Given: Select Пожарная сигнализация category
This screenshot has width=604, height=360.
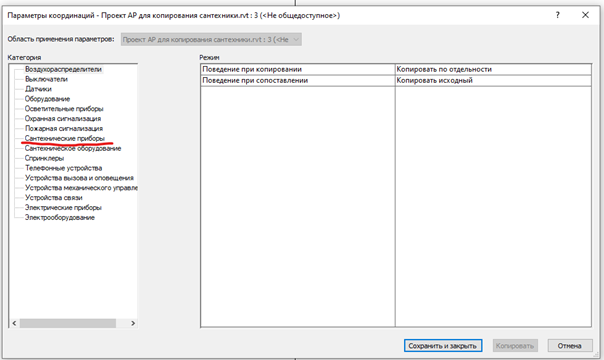Looking at the screenshot, I should pyautogui.click(x=64, y=129).
